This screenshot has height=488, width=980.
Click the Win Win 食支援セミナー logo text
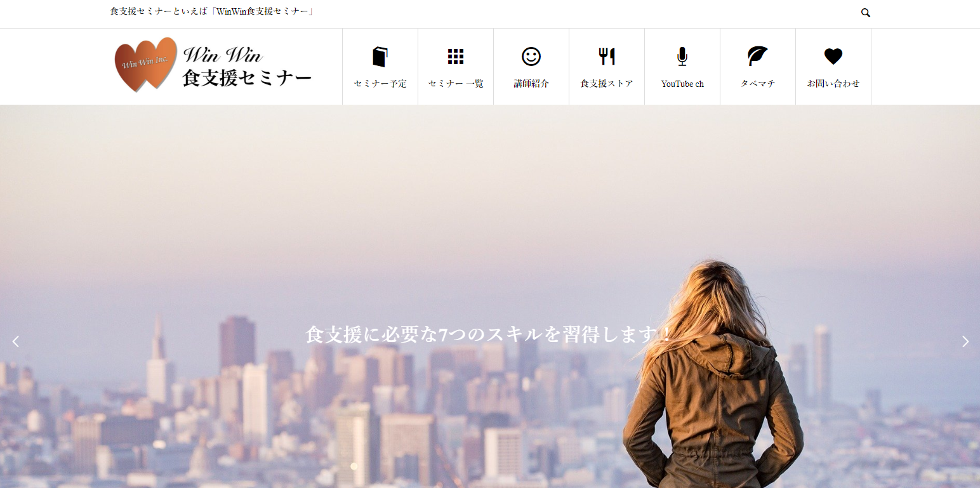point(247,67)
